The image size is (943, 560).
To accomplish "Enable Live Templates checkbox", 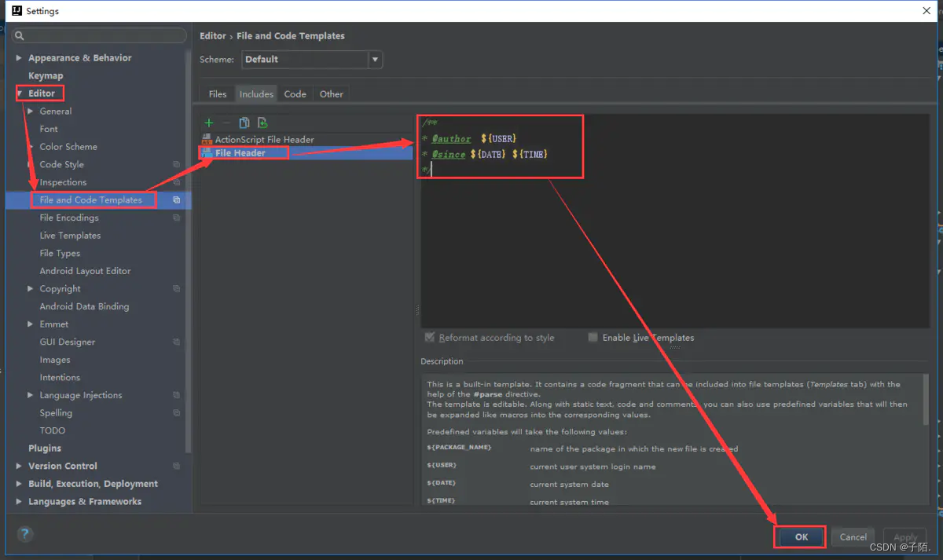I will [593, 337].
